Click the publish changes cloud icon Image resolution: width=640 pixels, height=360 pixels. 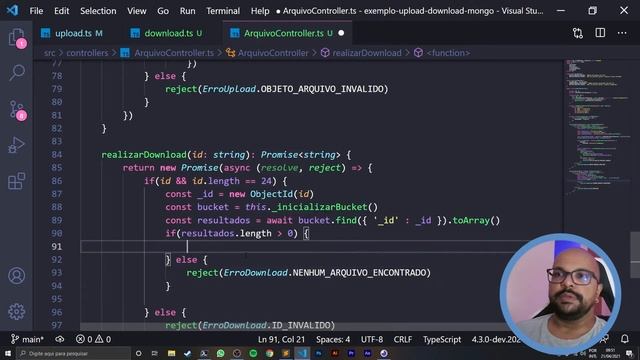[x=60, y=339]
